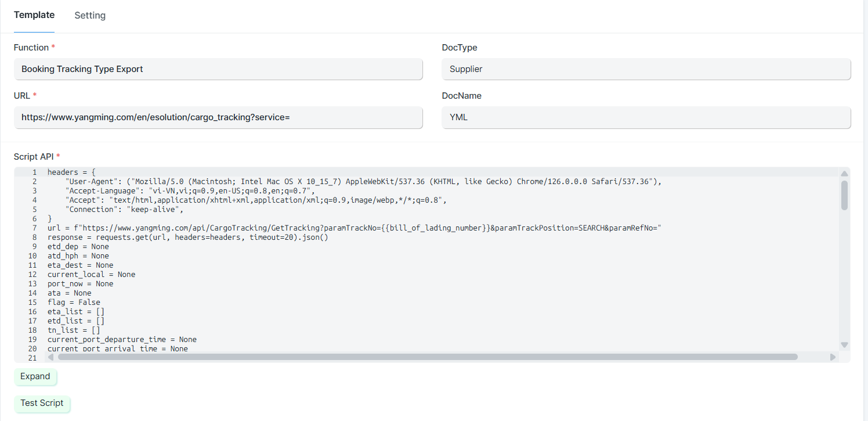868x421 pixels.
Task: Click the horizontal scroll-left arrow
Action: click(50, 357)
